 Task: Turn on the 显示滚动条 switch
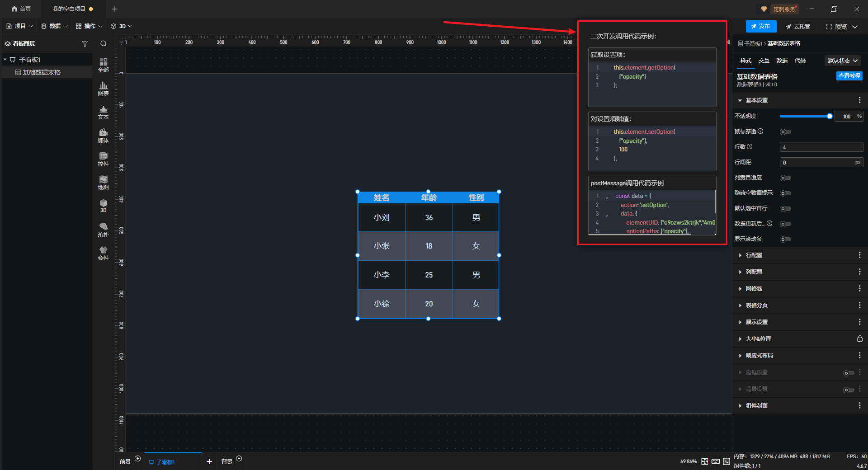pos(786,240)
